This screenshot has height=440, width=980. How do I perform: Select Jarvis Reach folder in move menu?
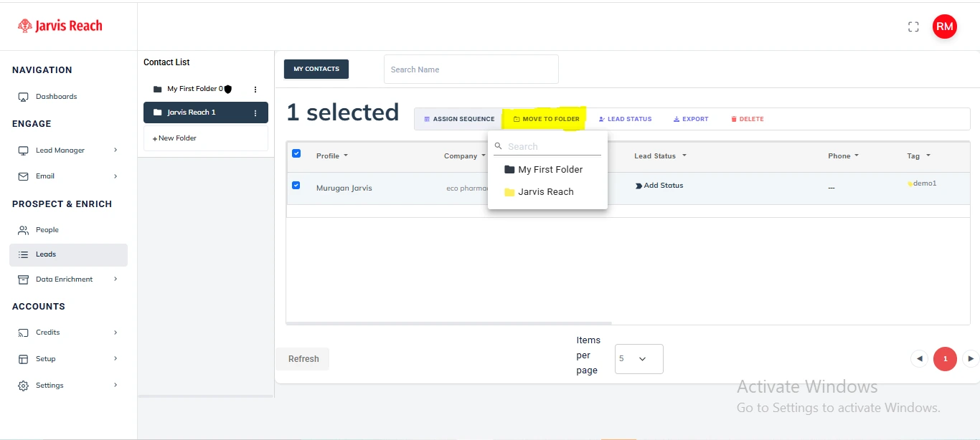[x=545, y=192]
